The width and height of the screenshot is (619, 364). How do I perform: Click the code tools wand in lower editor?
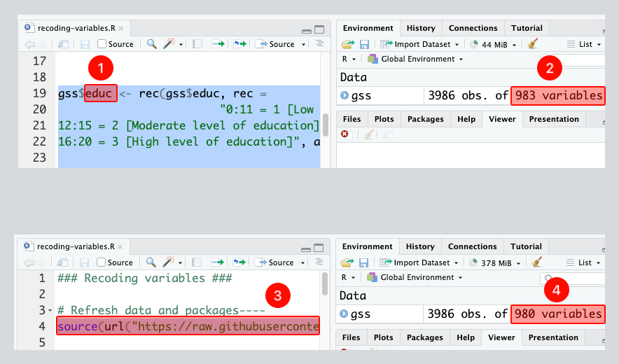pos(169,262)
